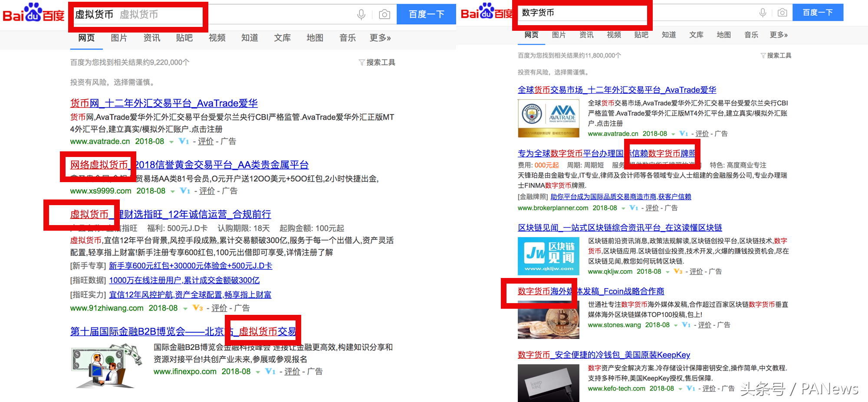Screen dimensions: 868x402
Task: Expand dropdown arrow beside www.ifinexpo.com 2018-08
Action: [258, 372]
